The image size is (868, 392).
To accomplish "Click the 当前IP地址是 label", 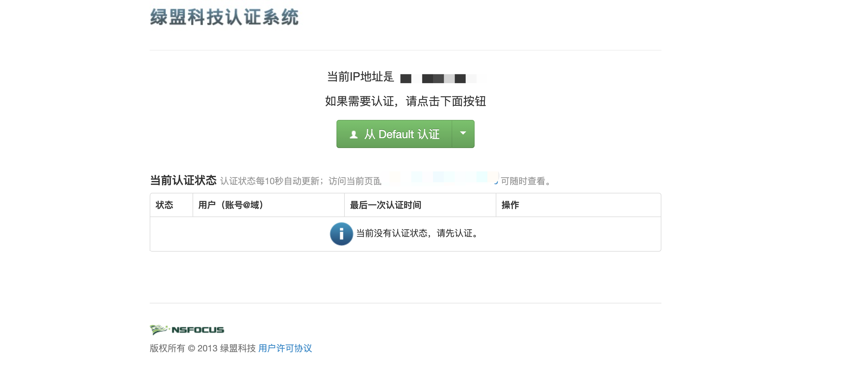I will pos(360,77).
